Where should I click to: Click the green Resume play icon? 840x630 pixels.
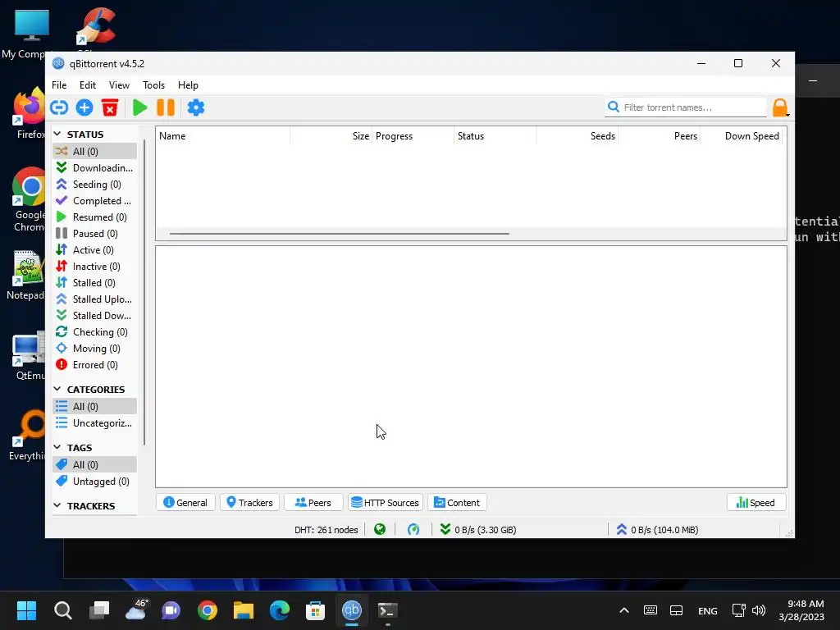point(139,107)
